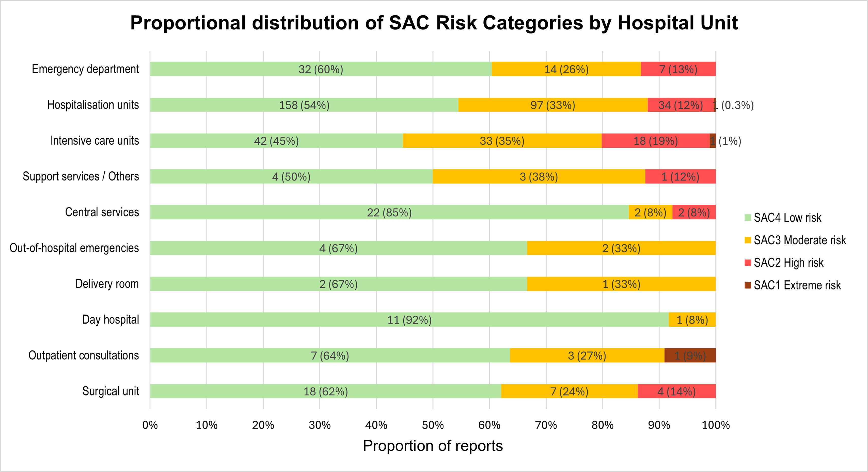Click Intensive care units 18 (19%) segment
Image resolution: width=868 pixels, height=472 pixels.
pos(656,141)
